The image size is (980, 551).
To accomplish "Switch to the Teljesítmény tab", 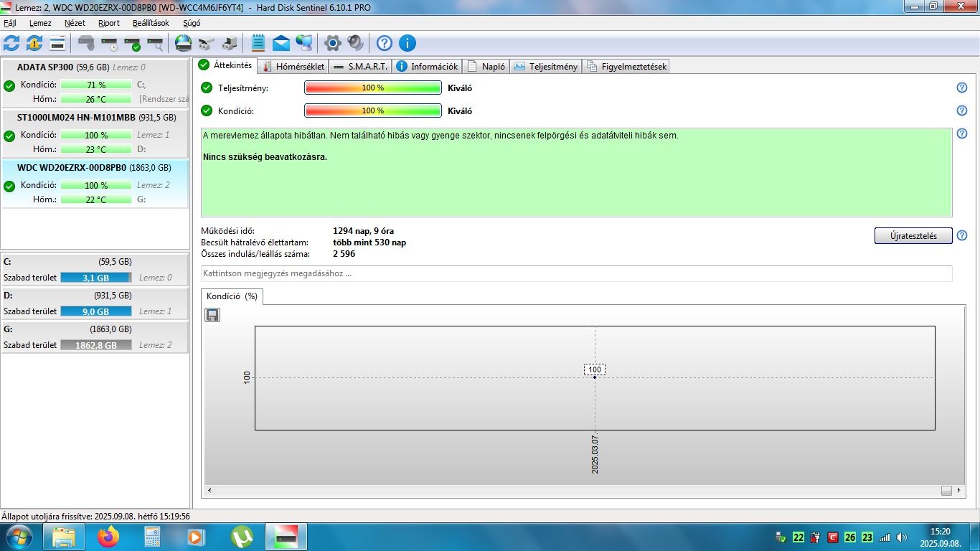I will [x=546, y=66].
